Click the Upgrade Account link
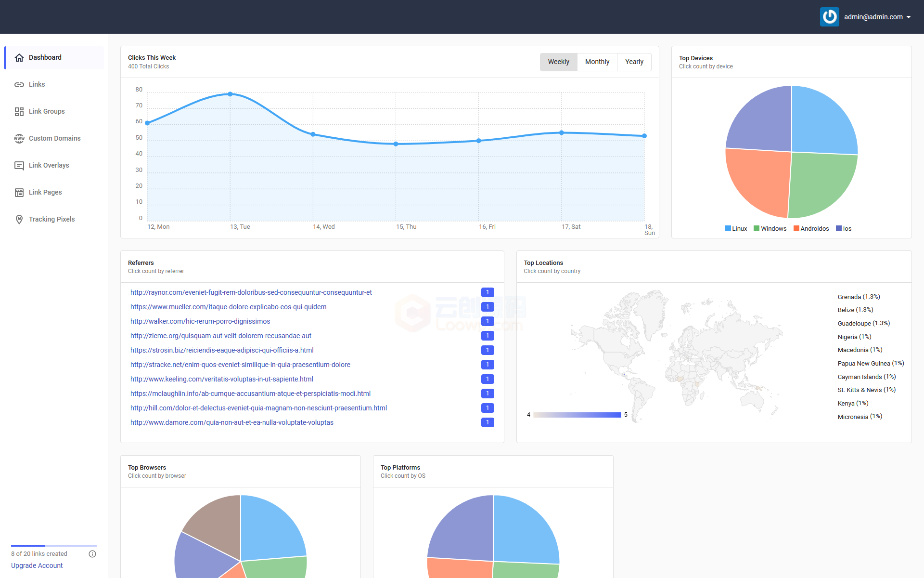This screenshot has width=924, height=578. coord(37,565)
